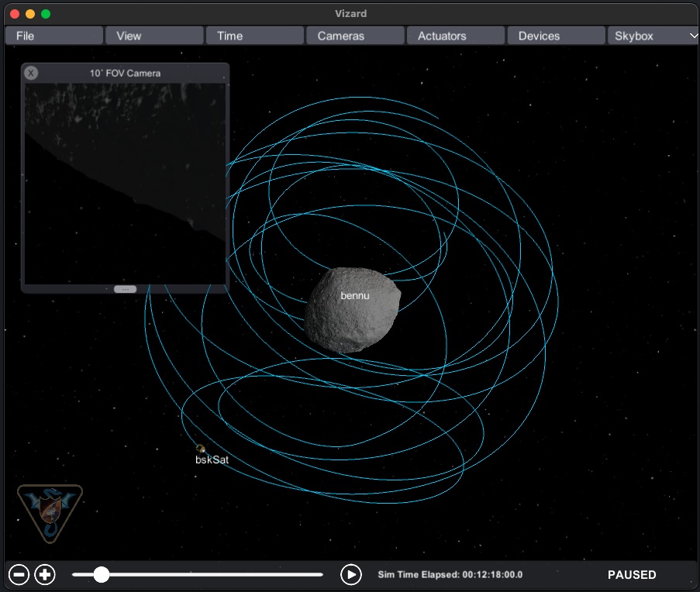Image resolution: width=700 pixels, height=592 pixels.
Task: Open the View menu
Action: point(154,36)
